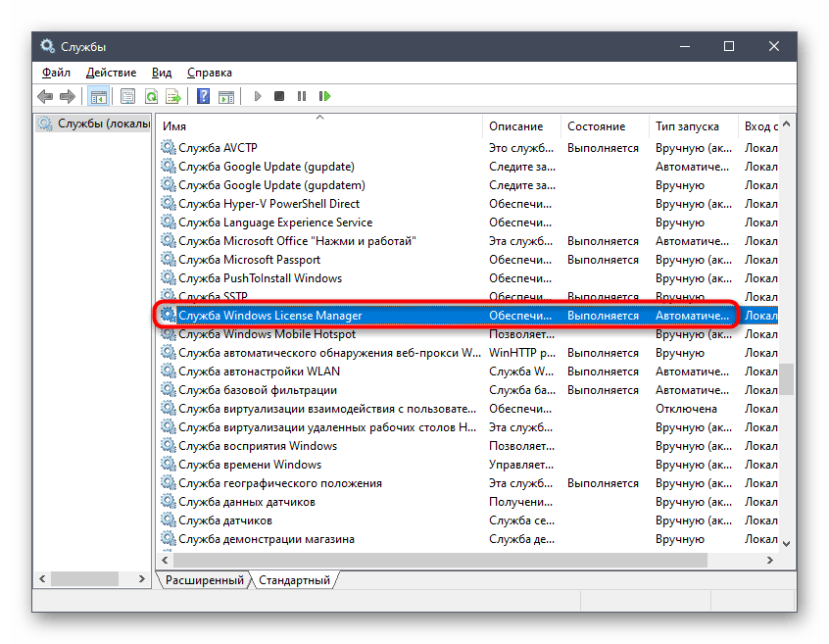
Task: Sort by the Состояние column header
Action: click(605, 126)
